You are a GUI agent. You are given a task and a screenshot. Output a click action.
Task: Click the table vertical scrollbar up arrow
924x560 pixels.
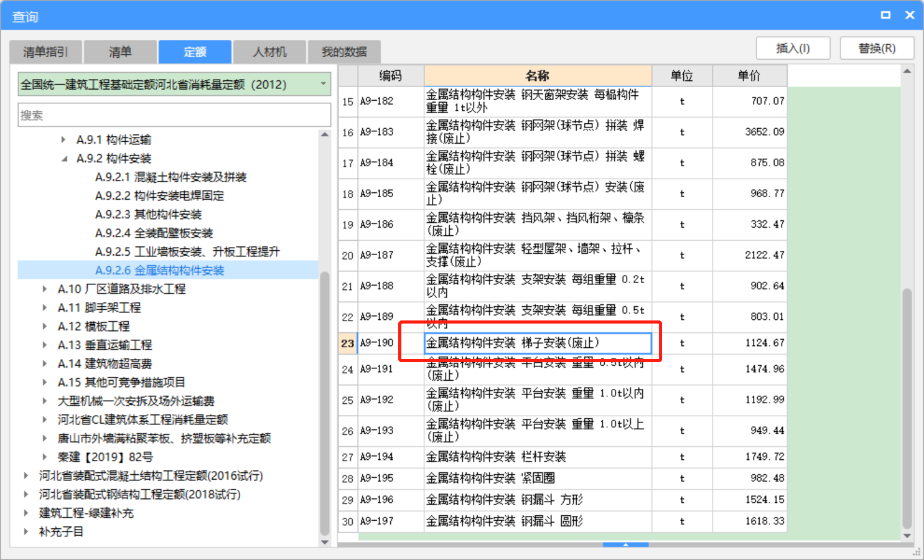pos(907,71)
